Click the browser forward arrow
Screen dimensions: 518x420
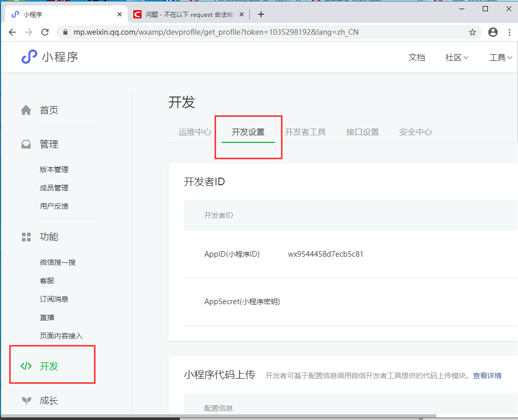[29, 32]
